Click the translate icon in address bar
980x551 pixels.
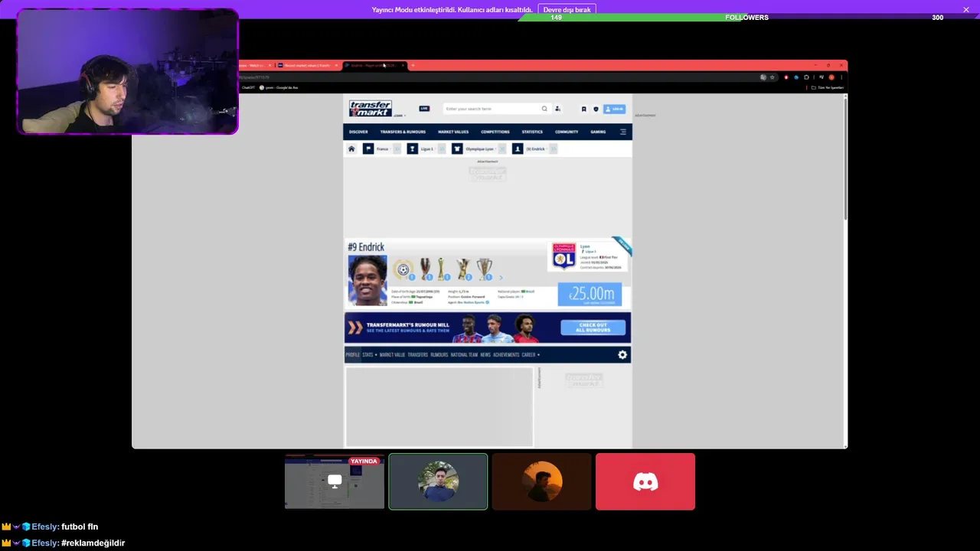click(763, 77)
